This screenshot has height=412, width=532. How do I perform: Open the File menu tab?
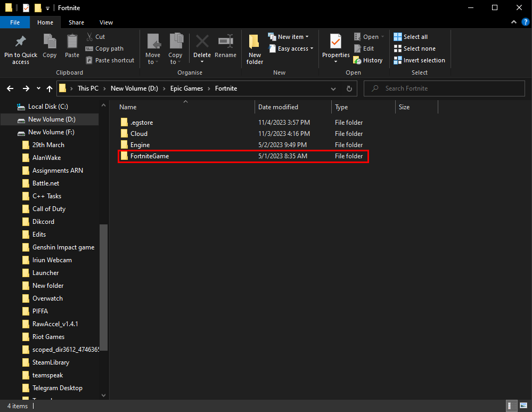click(x=15, y=22)
